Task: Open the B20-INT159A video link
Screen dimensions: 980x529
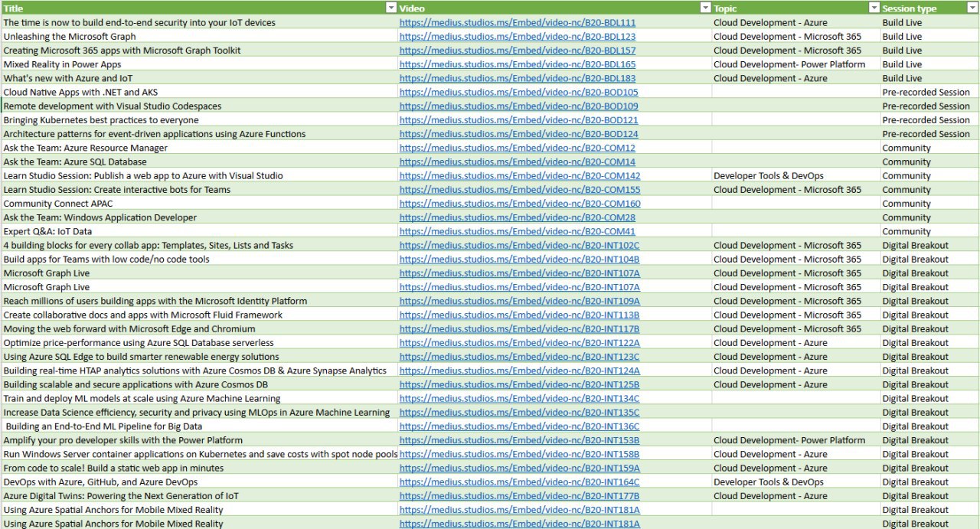Action: coord(520,468)
